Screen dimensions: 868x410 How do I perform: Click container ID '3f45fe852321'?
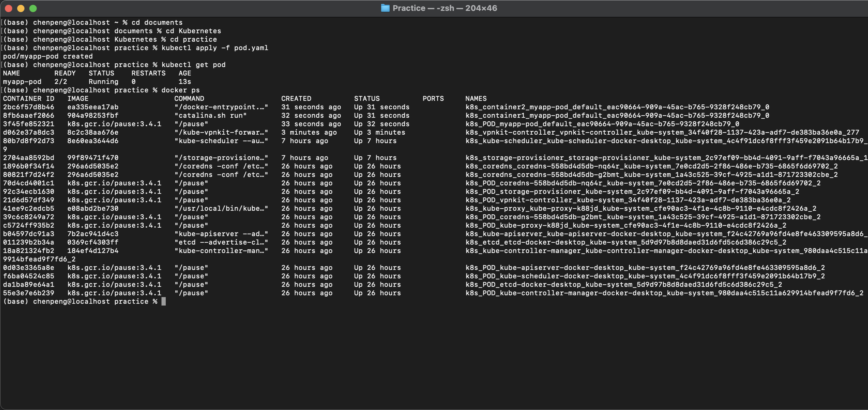point(29,124)
